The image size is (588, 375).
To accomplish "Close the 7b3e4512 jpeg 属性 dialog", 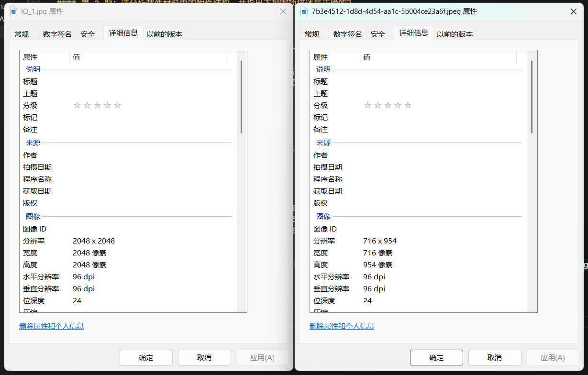I will (x=574, y=11).
